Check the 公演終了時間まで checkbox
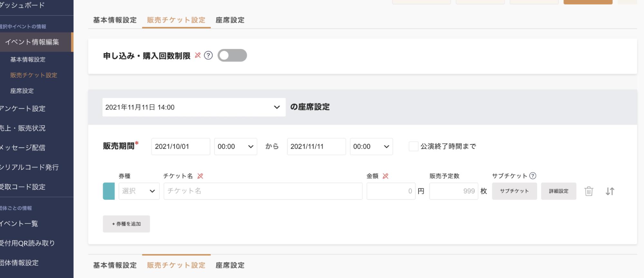This screenshot has height=278, width=644. click(x=413, y=146)
